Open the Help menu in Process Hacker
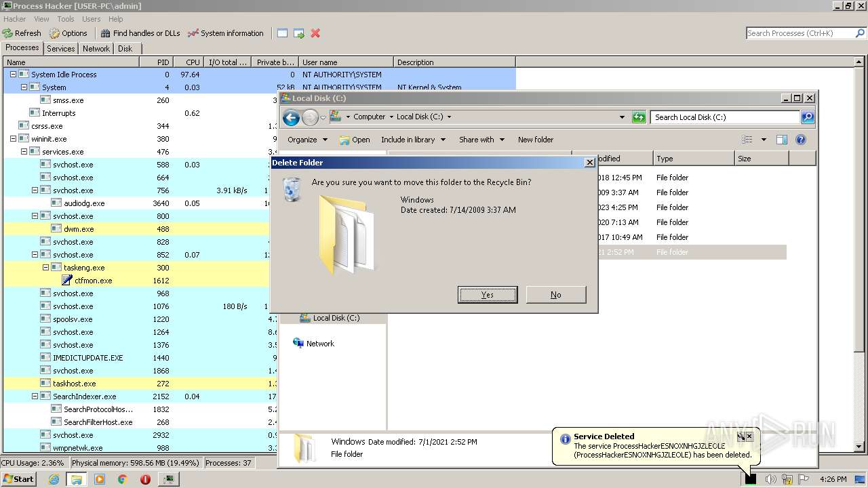The height and width of the screenshot is (488, 868). coord(116,19)
